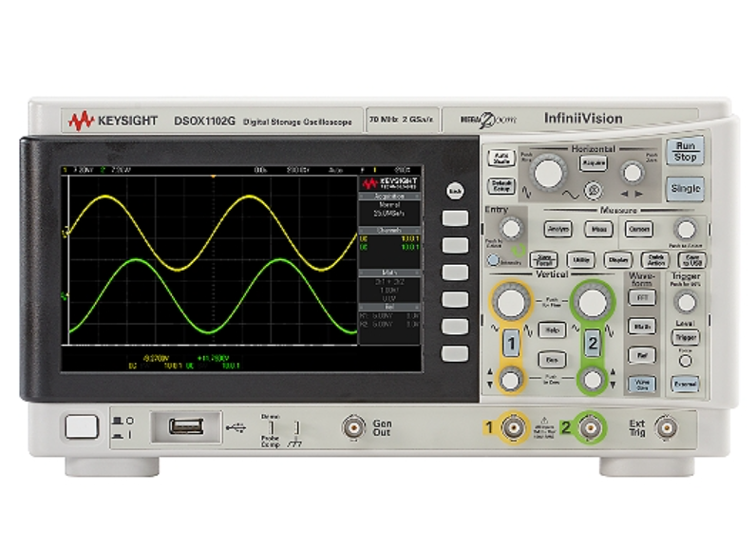This screenshot has height=546, width=756.
Task: Enable the Math waveform key
Action: click(642, 327)
